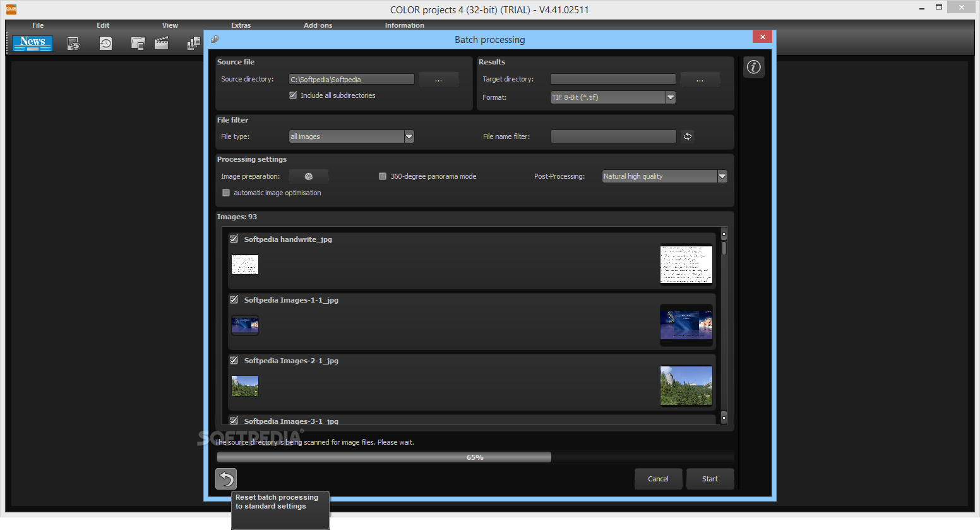Open the history clock icon in toolbar
Image resolution: width=980 pixels, height=530 pixels.
[x=105, y=44]
